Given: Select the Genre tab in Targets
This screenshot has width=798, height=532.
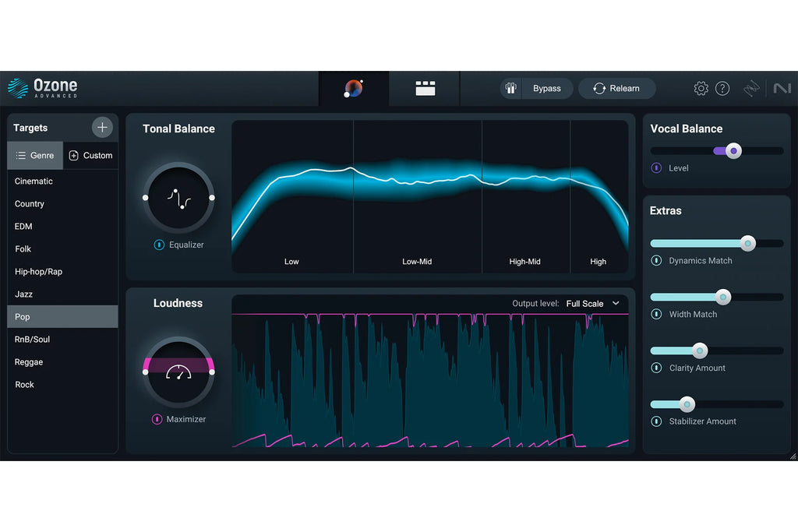Looking at the screenshot, I should pyautogui.click(x=35, y=155).
